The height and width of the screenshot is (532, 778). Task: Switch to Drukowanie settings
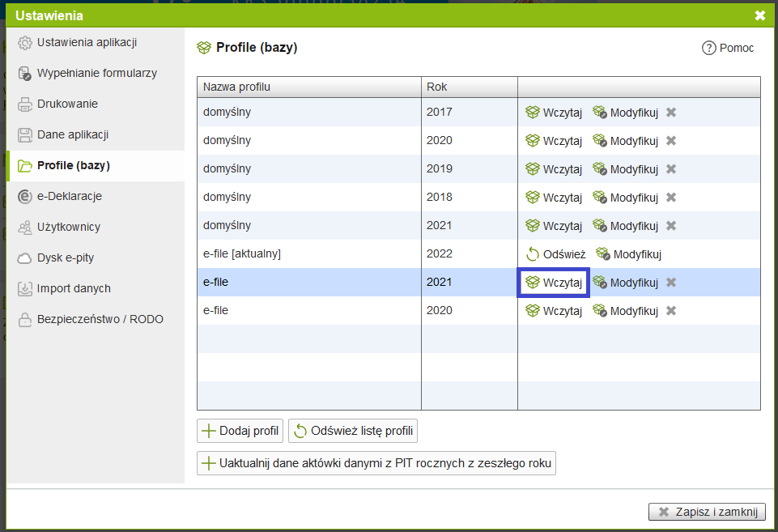pos(67,104)
